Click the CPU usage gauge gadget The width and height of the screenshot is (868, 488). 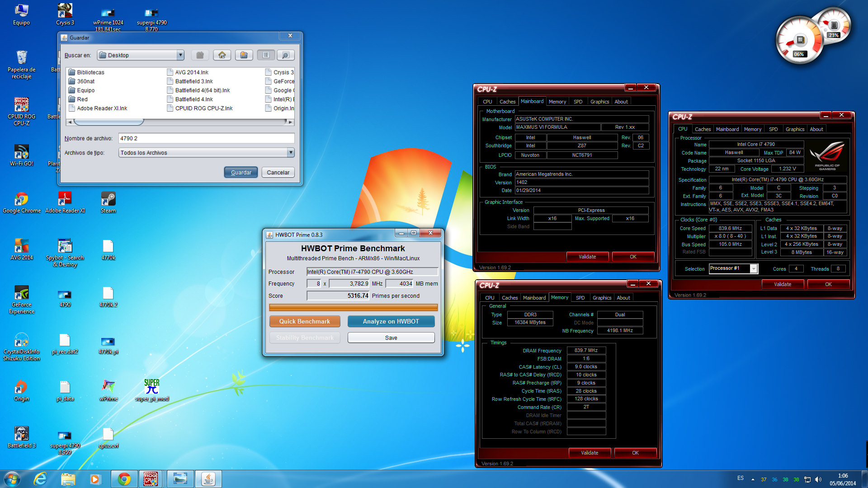[800, 41]
